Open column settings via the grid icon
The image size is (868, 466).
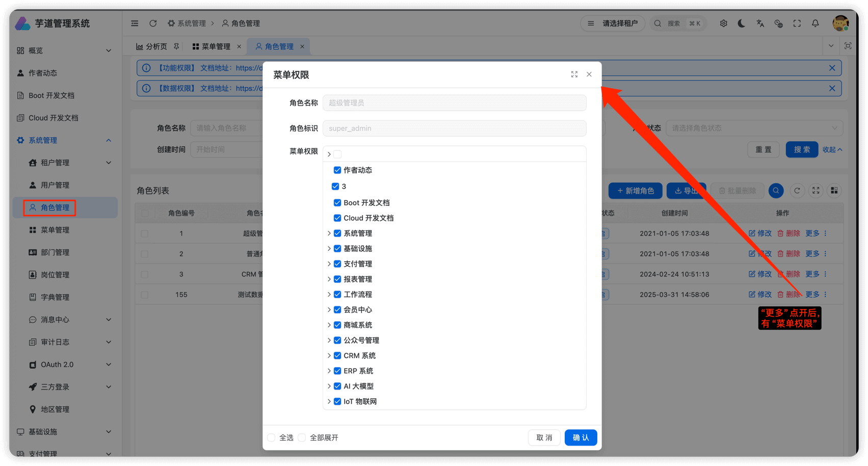(x=834, y=190)
